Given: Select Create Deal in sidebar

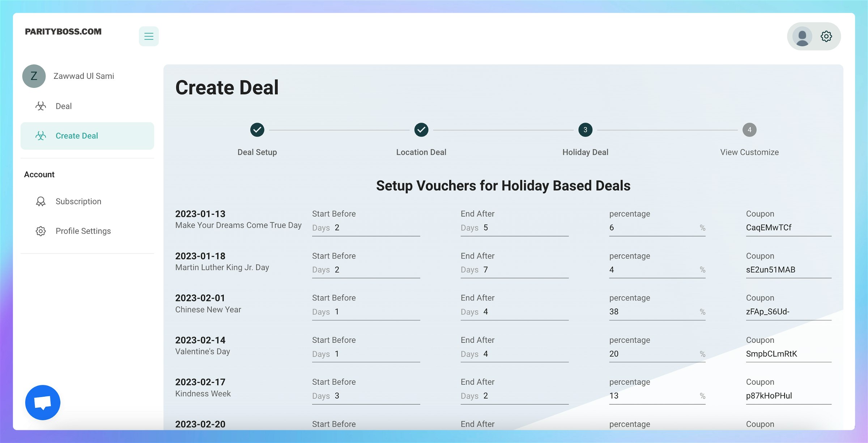Looking at the screenshot, I should 77,136.
